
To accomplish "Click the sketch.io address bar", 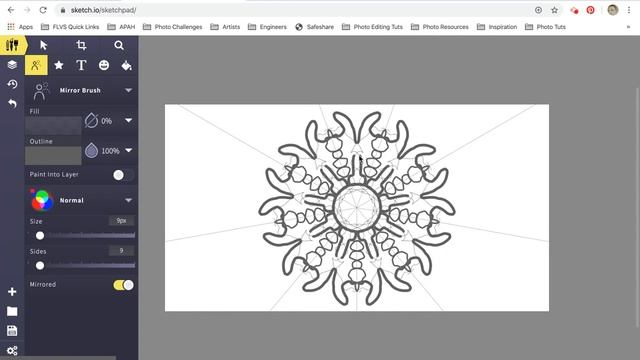I will pos(294,10).
